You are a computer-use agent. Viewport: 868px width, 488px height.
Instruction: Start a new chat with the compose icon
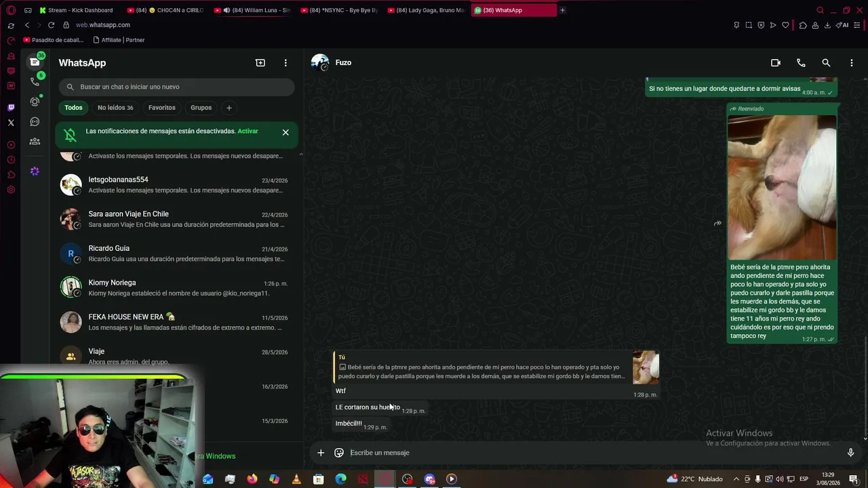260,62
